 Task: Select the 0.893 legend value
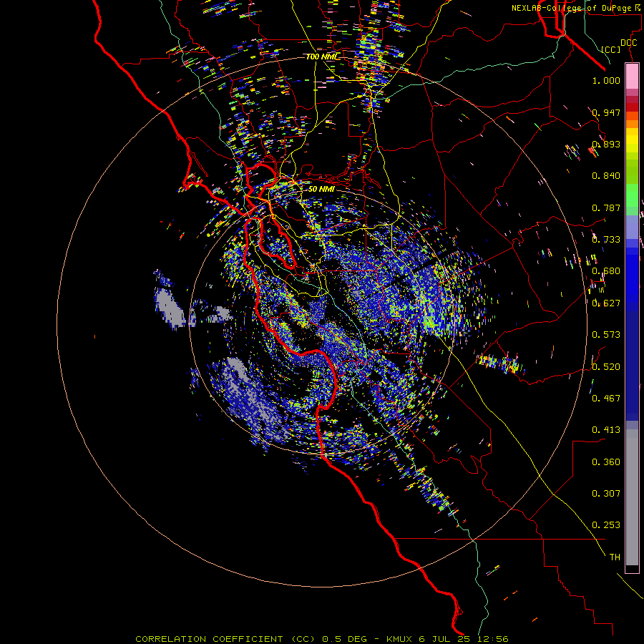click(x=606, y=144)
